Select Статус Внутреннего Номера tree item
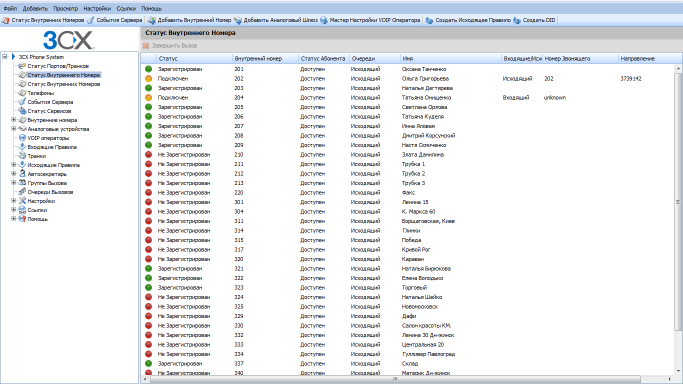This screenshot has height=384, width=683. coord(64,75)
